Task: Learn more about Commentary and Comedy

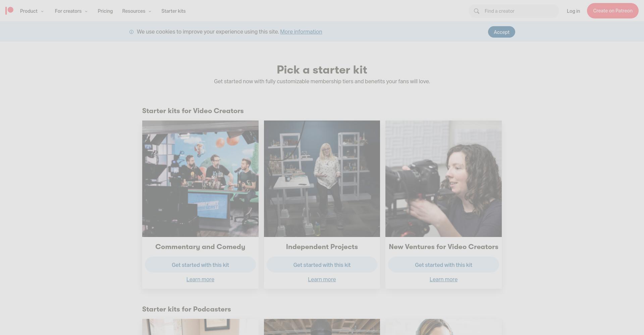Action: (x=200, y=279)
